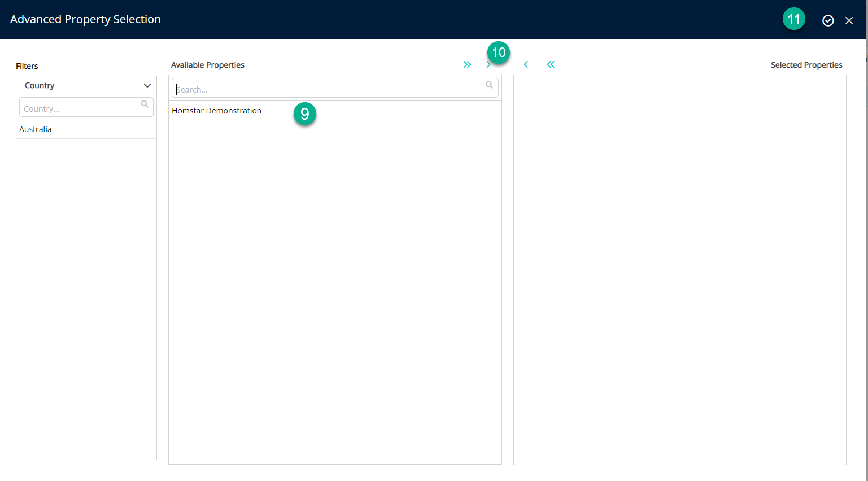Click the green step 9 badge

pos(305,114)
